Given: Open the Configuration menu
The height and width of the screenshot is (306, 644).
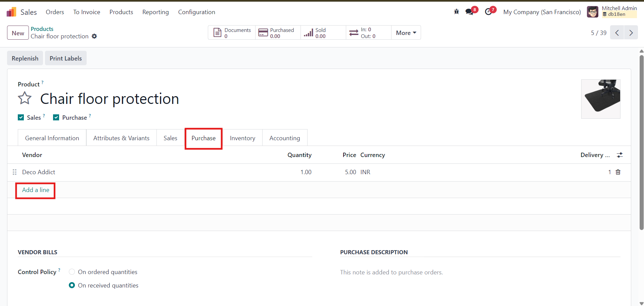Looking at the screenshot, I should point(196,12).
